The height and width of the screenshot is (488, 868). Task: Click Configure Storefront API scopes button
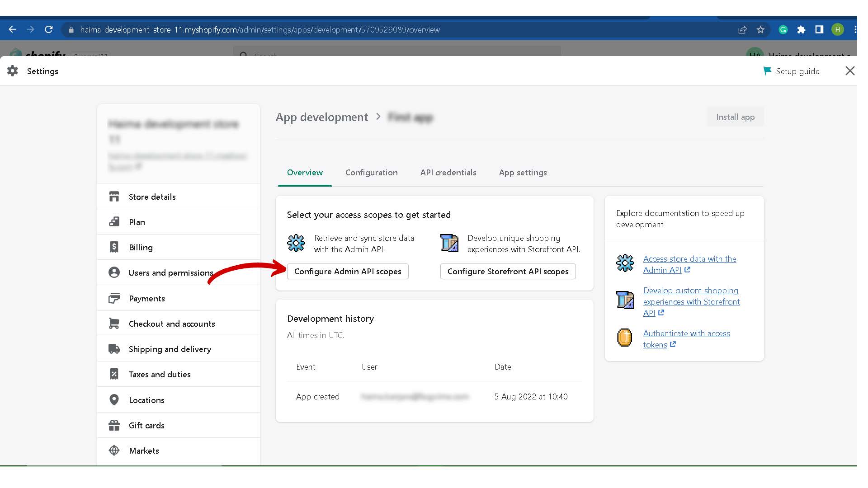coord(508,272)
